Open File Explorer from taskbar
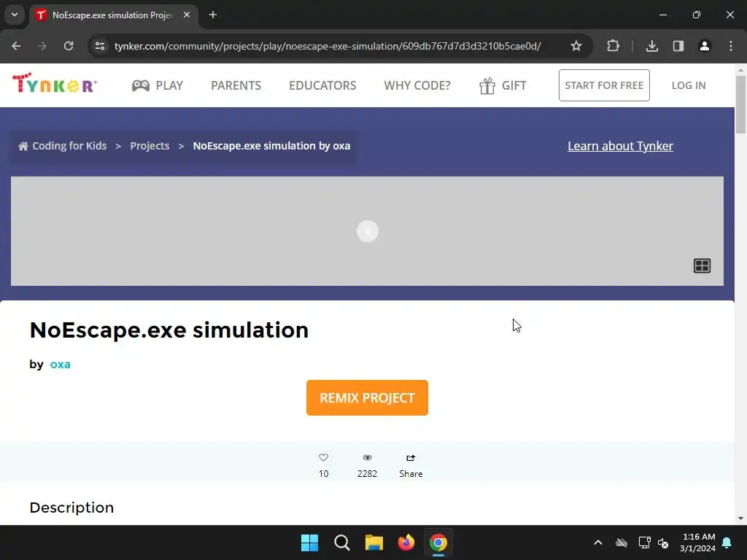Image resolution: width=747 pixels, height=560 pixels. (374, 542)
